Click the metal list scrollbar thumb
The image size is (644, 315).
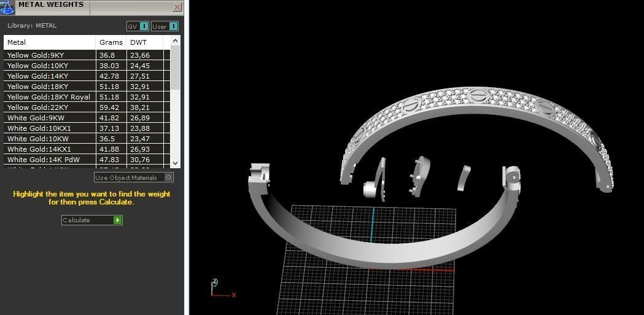click(176, 68)
